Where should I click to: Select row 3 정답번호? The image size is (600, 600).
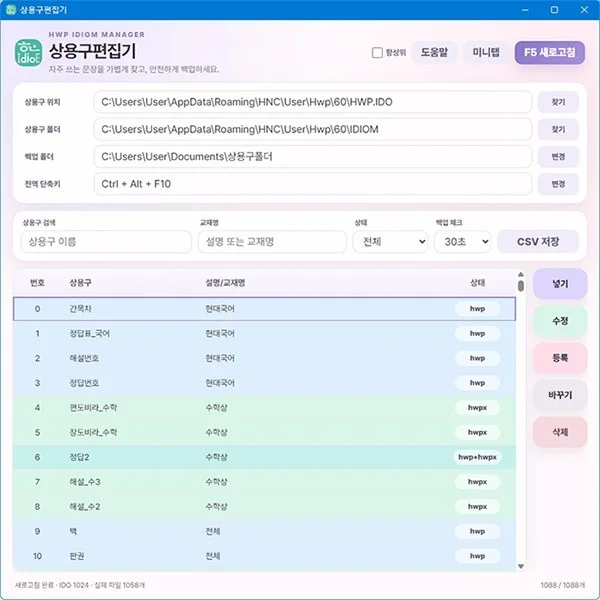pos(264,383)
